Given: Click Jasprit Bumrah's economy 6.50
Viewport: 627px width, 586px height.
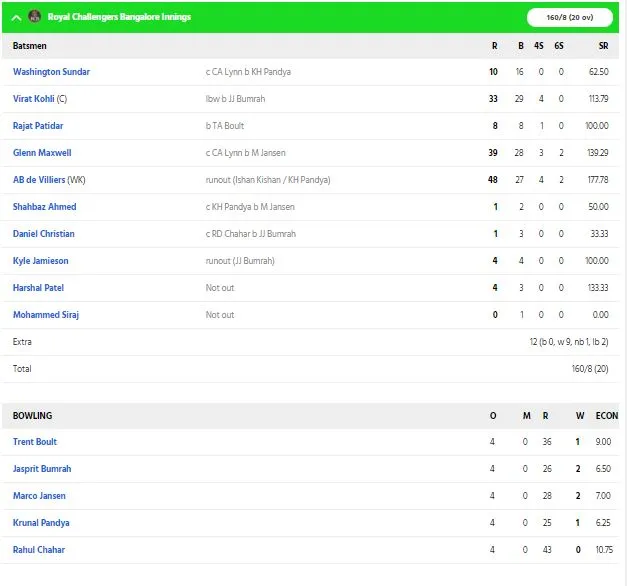Looking at the screenshot, I should [603, 469].
